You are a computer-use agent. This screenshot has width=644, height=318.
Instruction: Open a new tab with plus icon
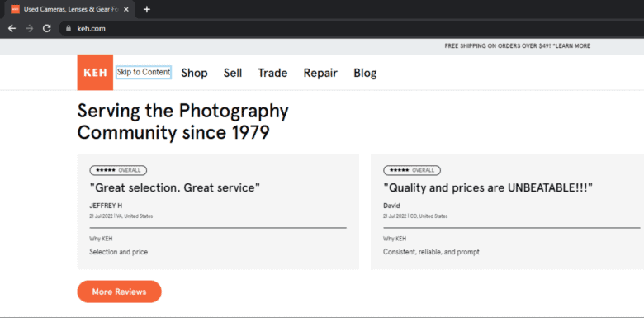(147, 9)
